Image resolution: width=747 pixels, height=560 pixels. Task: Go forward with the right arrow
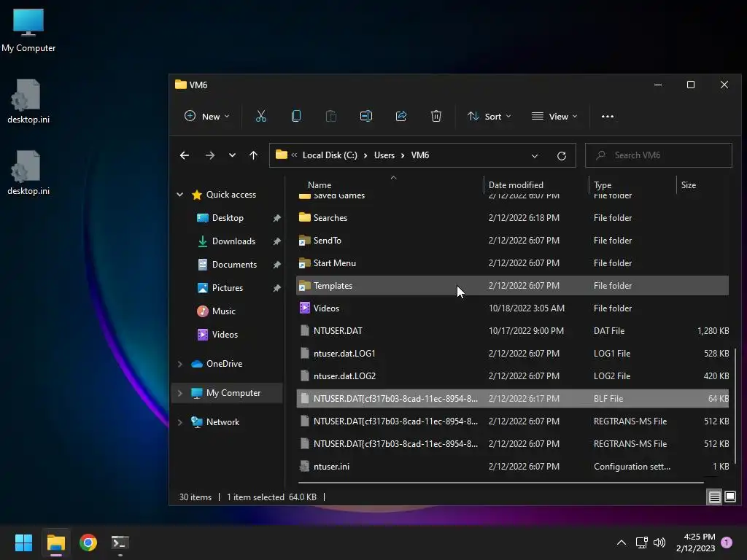coord(209,155)
